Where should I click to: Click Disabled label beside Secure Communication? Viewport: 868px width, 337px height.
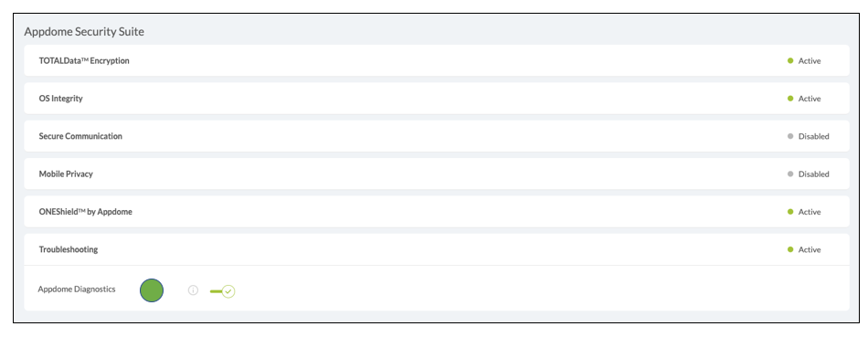[x=814, y=136]
